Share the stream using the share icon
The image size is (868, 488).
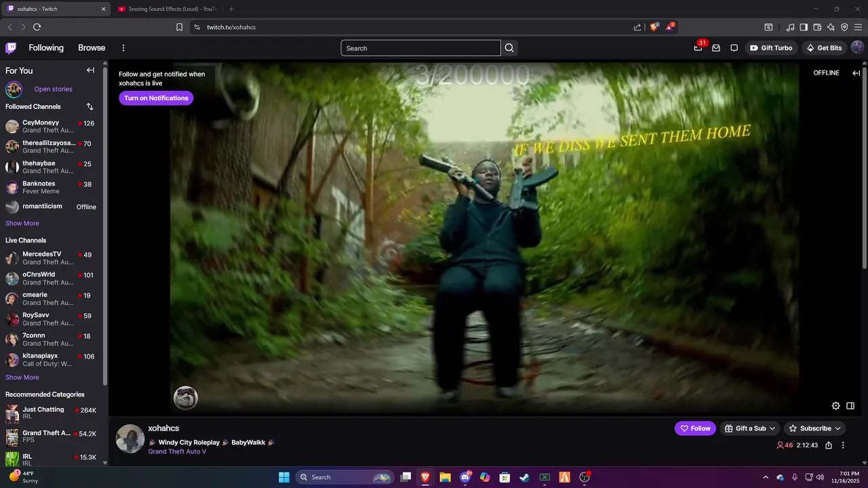click(x=829, y=445)
